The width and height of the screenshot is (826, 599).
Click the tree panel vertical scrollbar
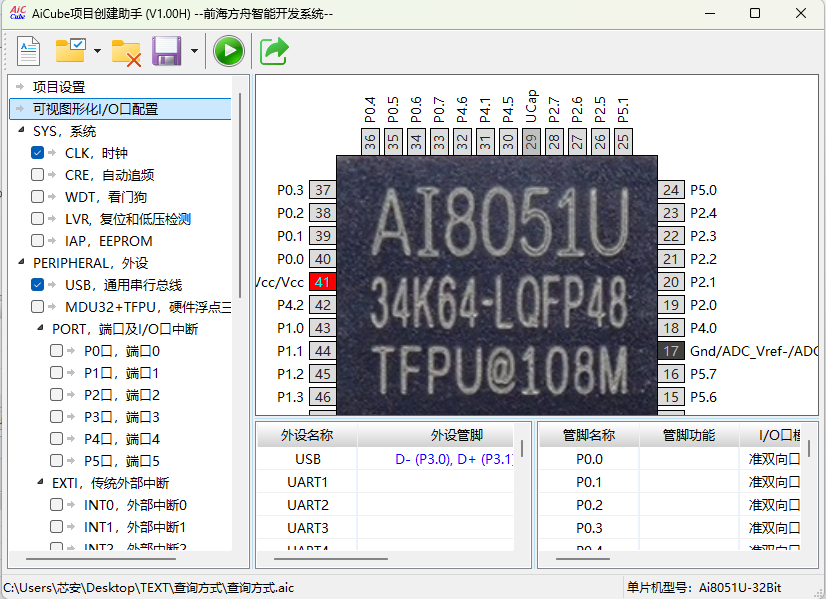coord(240,196)
